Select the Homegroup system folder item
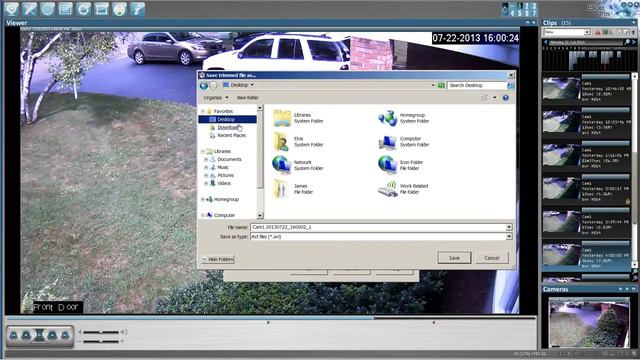 tap(404, 118)
